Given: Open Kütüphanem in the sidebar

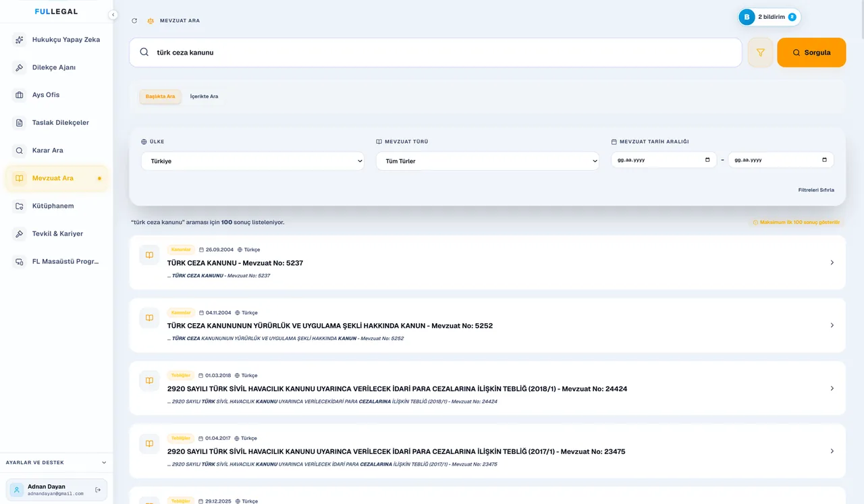Looking at the screenshot, I should coord(57,206).
